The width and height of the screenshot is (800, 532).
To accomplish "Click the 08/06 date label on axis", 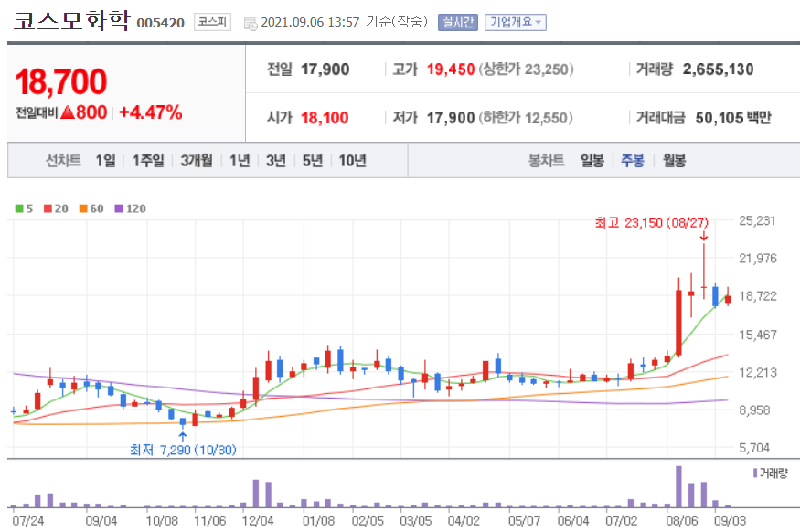I will [682, 521].
